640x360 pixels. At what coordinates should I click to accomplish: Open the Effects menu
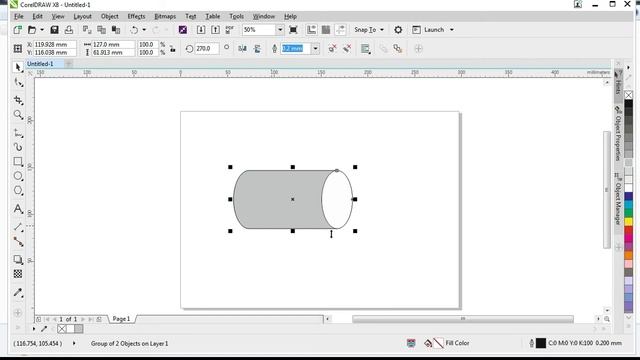136,16
